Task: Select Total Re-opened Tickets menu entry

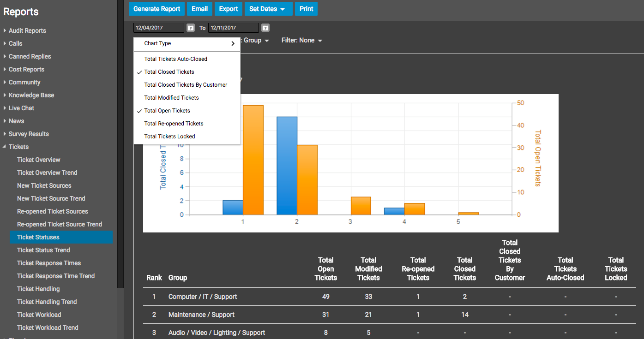Action: 174,124
